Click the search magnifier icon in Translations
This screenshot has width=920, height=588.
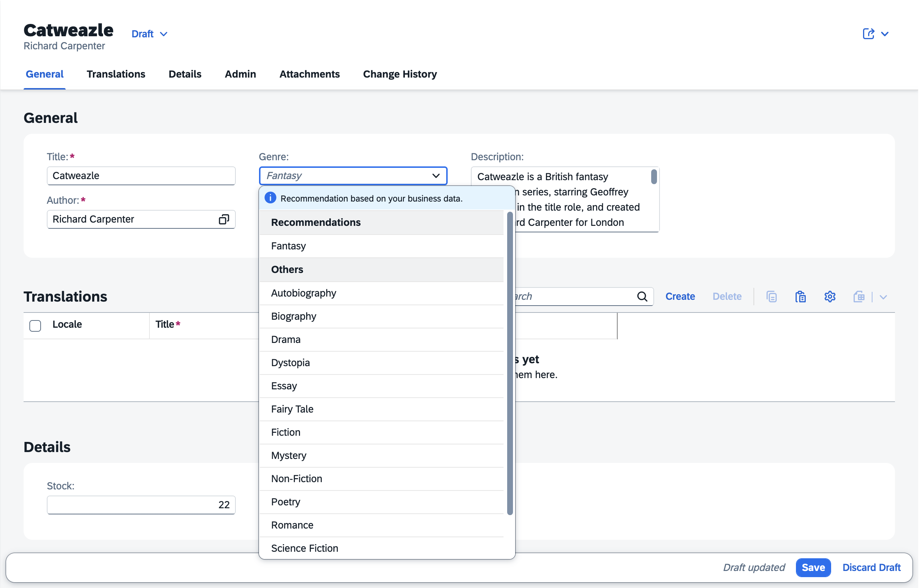[x=643, y=297]
